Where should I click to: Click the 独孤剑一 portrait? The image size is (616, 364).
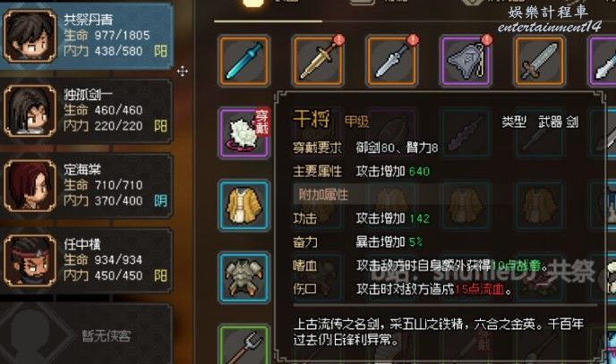click(30, 111)
